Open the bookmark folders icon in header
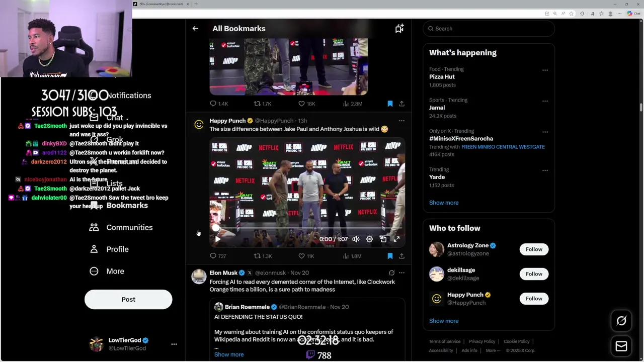 click(x=399, y=29)
